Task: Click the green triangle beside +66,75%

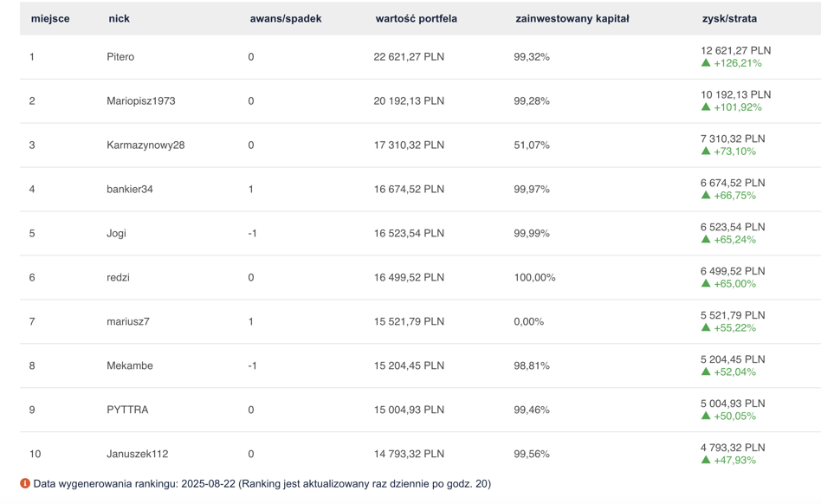Action: click(x=706, y=195)
